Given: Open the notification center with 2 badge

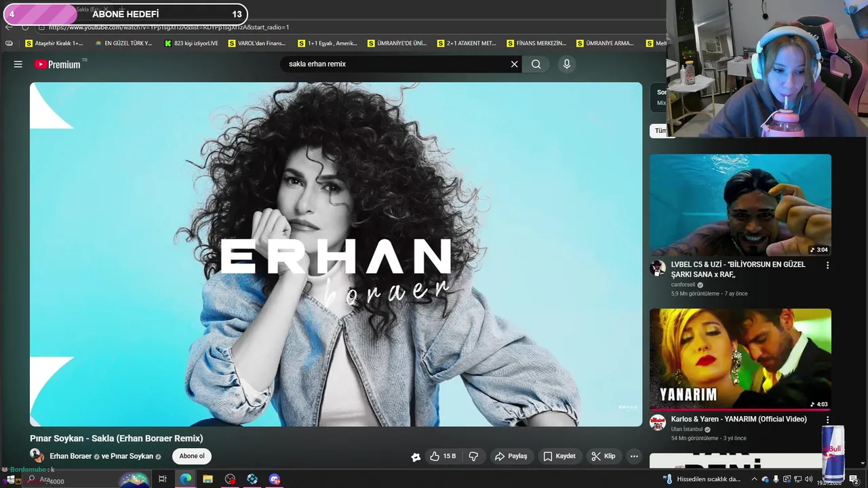Looking at the screenshot, I should (x=854, y=480).
